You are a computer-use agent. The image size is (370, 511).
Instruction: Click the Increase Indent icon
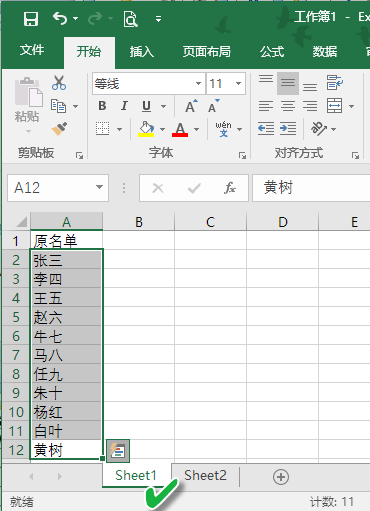288,129
